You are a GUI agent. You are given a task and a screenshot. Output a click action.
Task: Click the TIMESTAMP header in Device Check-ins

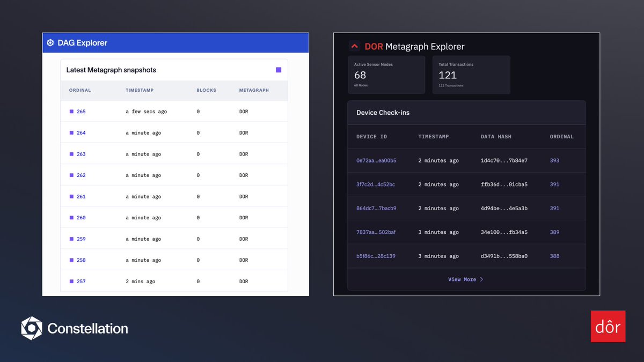click(434, 137)
